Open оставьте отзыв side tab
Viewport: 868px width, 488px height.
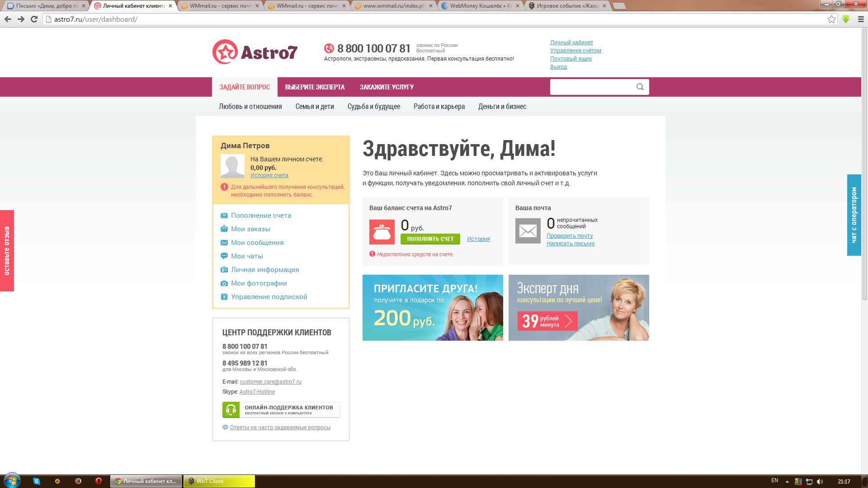[x=7, y=251]
